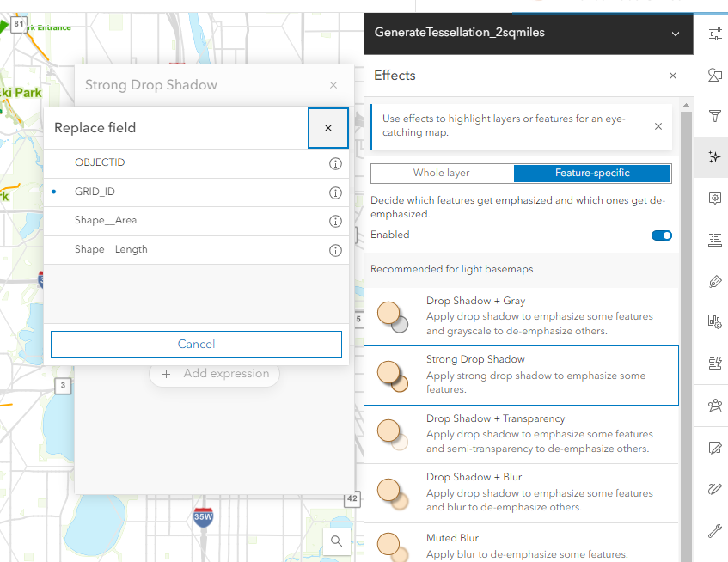Select the Labels tag icon
Viewport: 728px width, 562px height.
click(x=714, y=281)
